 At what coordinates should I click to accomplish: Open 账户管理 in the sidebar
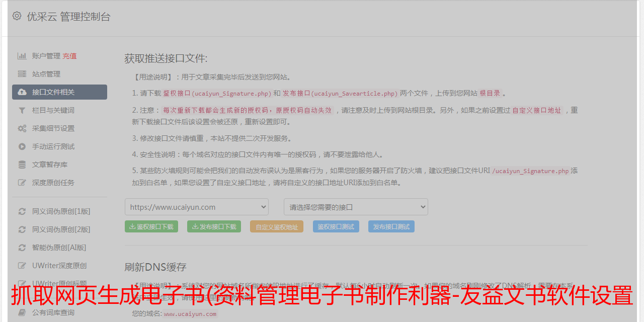(46, 56)
